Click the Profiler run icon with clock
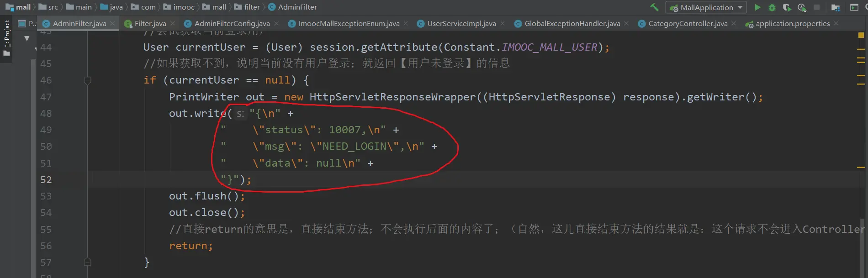 (x=802, y=7)
